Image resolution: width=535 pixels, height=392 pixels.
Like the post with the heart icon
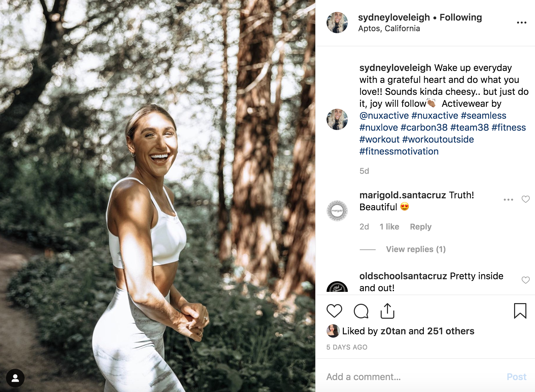point(334,311)
